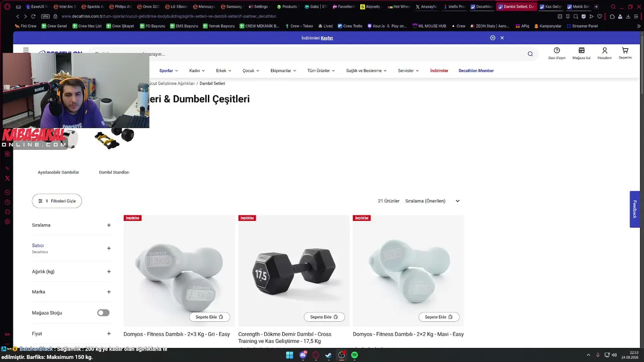Open the Corength 17,5 Kg dumbbell image
Image resolution: width=644 pixels, height=362 pixels.
click(294, 271)
